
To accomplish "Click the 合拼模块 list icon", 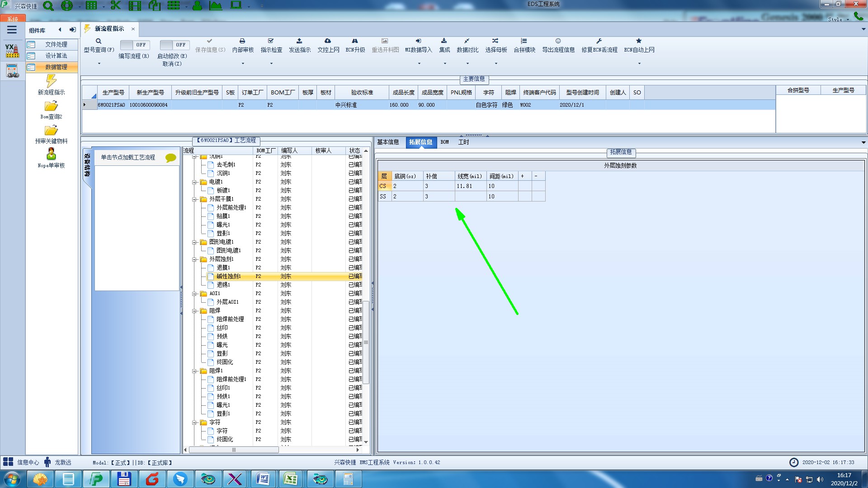I will (524, 41).
